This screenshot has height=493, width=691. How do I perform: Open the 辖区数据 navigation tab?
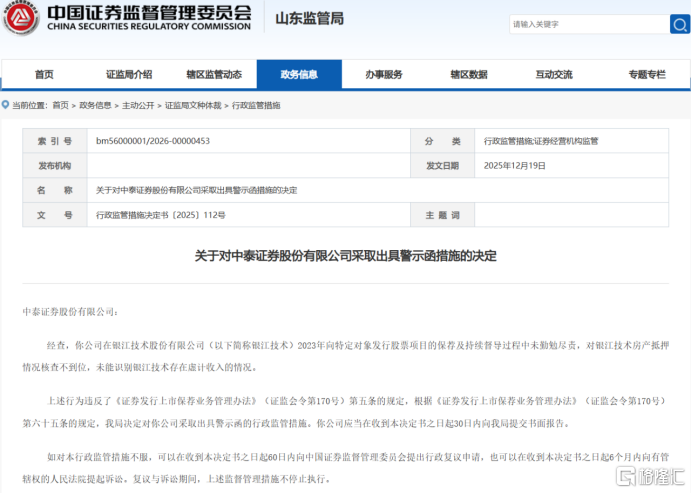click(469, 74)
